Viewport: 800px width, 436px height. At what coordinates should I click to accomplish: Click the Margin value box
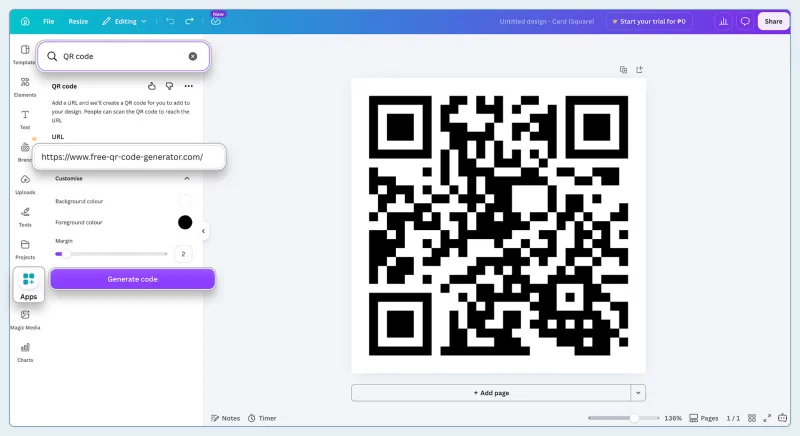tap(183, 254)
